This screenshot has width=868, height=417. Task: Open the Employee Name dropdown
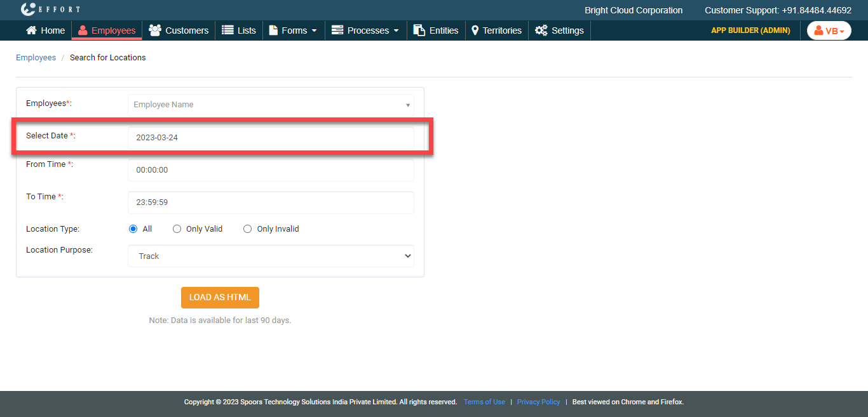point(271,105)
